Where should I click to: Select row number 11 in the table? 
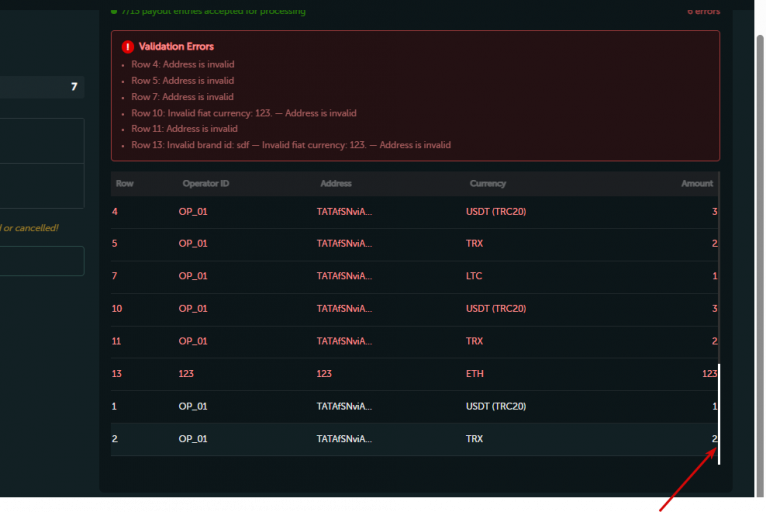pos(116,341)
